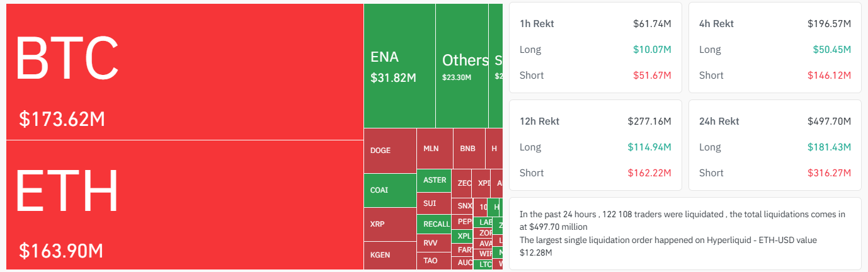Click the Others $23.30M tile

(x=465, y=66)
